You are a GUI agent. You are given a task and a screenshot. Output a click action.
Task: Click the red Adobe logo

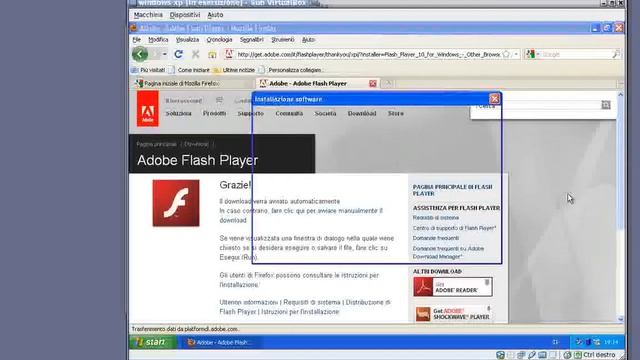[x=147, y=109]
